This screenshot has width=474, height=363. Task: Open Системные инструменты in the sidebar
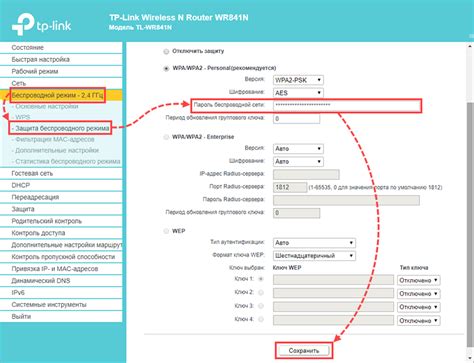[61, 305]
